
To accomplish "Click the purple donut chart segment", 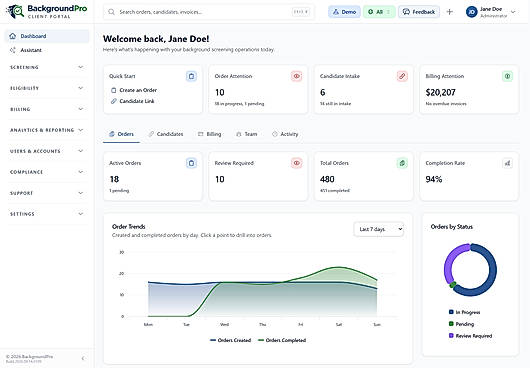I will pos(449,261).
